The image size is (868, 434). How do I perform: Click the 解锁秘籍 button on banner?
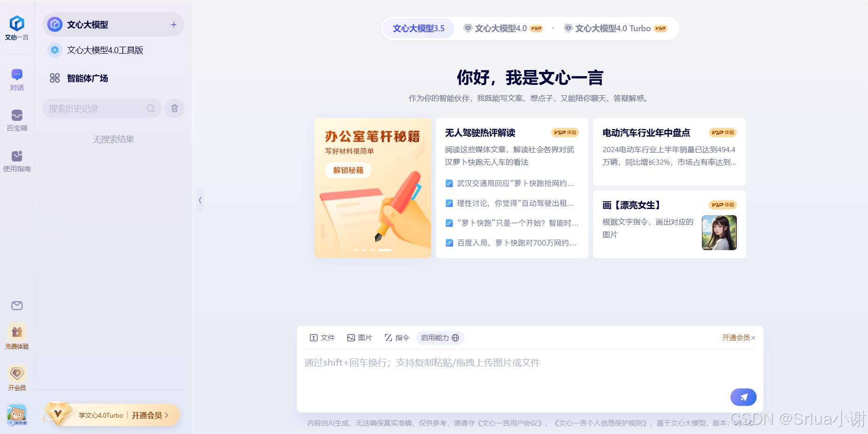(x=348, y=170)
